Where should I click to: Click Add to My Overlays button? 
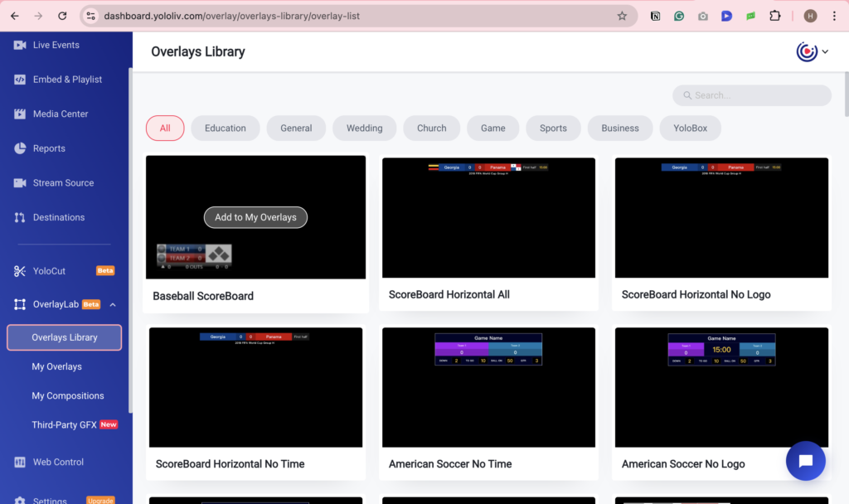click(x=255, y=216)
